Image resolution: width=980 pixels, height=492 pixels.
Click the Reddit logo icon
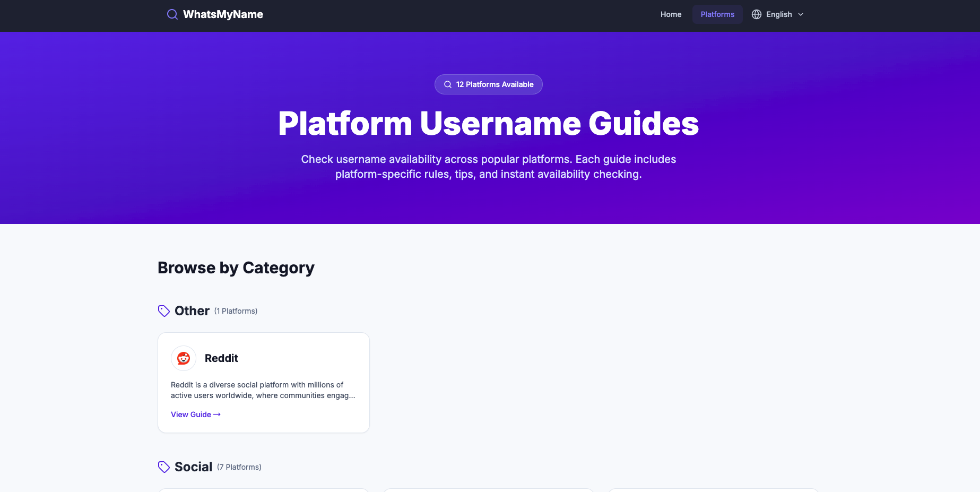click(x=184, y=358)
